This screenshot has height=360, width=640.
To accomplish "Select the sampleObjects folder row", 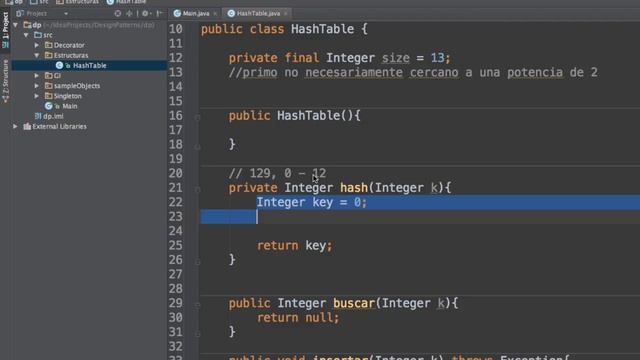I will coord(77,86).
